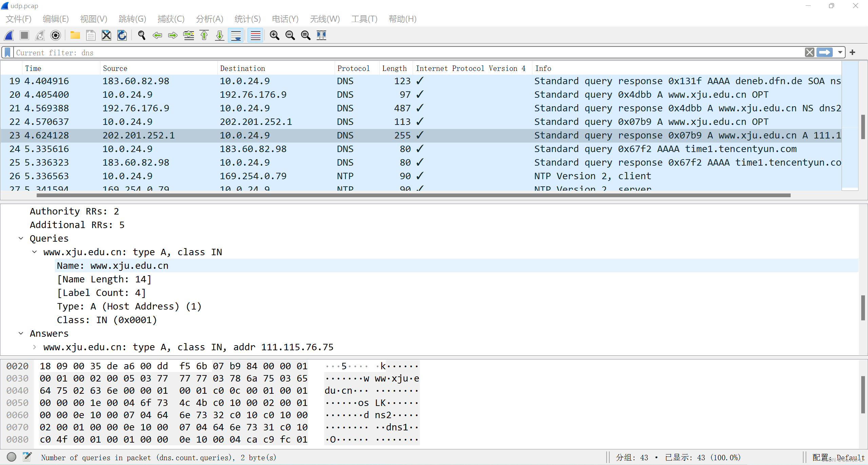Screen dimensions: 868x465
Task: Click the find packet magnifier icon
Action: [x=142, y=35]
